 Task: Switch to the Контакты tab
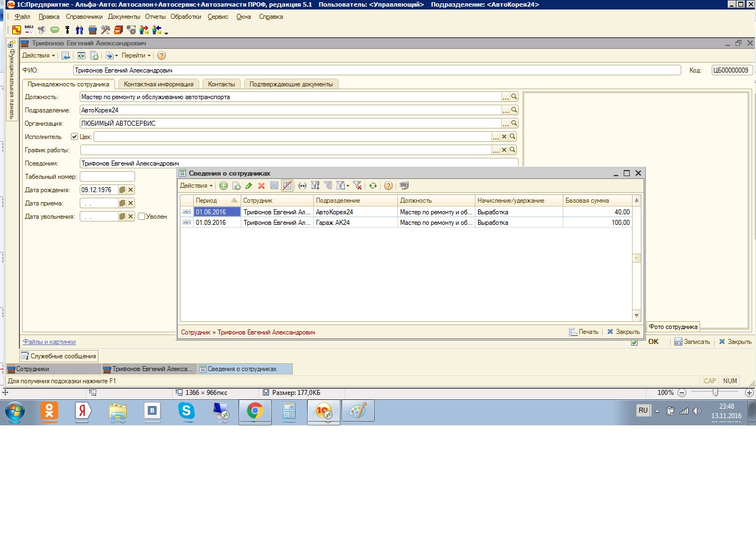pyautogui.click(x=221, y=84)
